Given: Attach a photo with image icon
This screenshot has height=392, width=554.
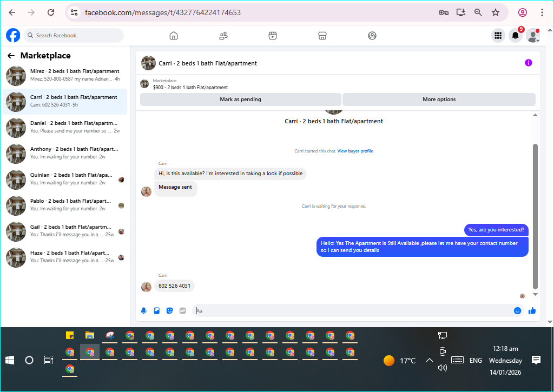Looking at the screenshot, I should pos(156,311).
